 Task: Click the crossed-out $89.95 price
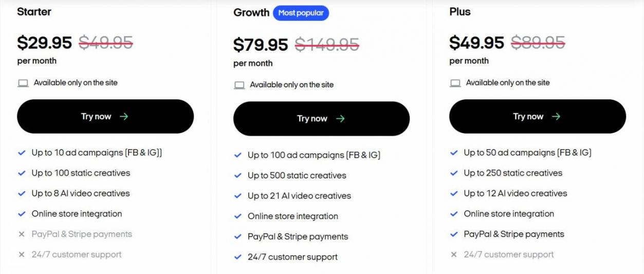pyautogui.click(x=538, y=42)
